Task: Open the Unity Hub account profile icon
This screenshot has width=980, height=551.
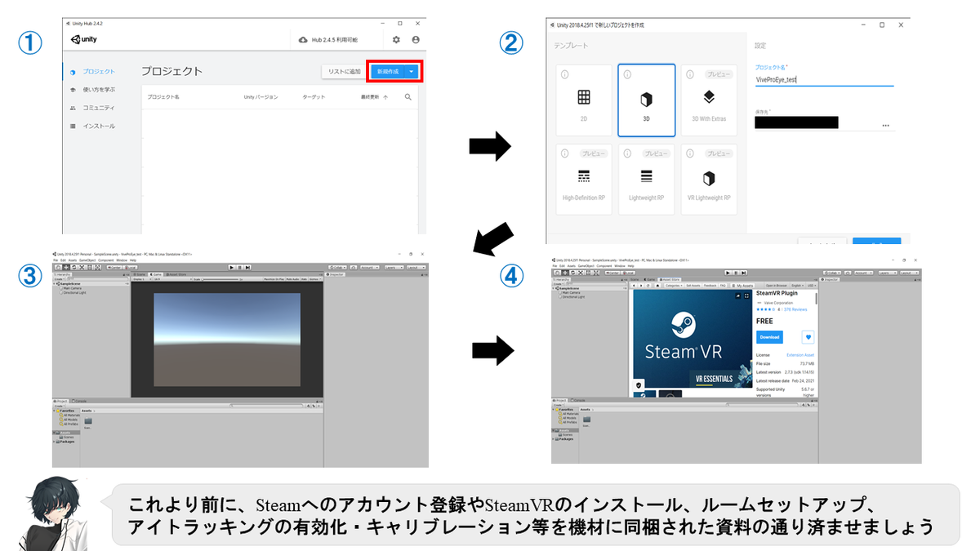Action: (416, 39)
